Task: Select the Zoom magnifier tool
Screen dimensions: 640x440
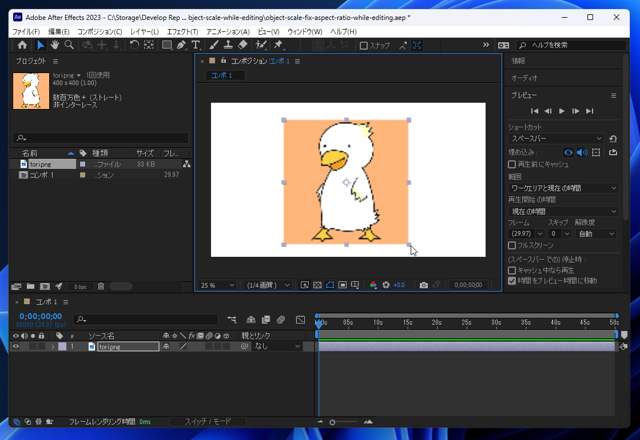Action: coord(69,45)
